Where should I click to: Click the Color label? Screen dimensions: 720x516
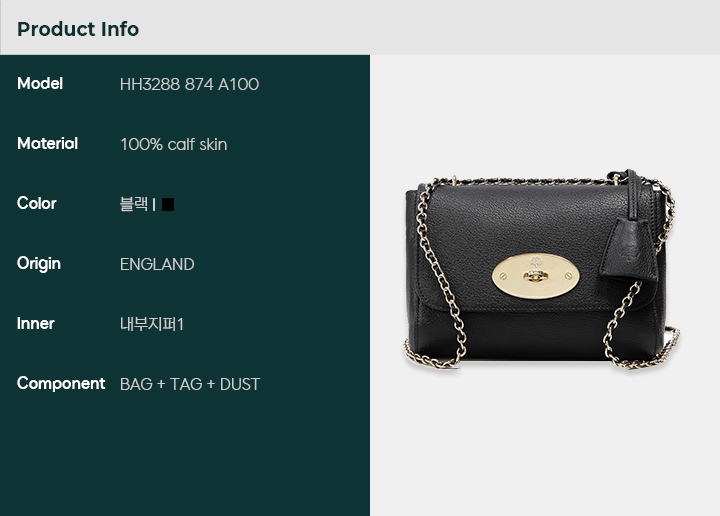[x=37, y=203]
